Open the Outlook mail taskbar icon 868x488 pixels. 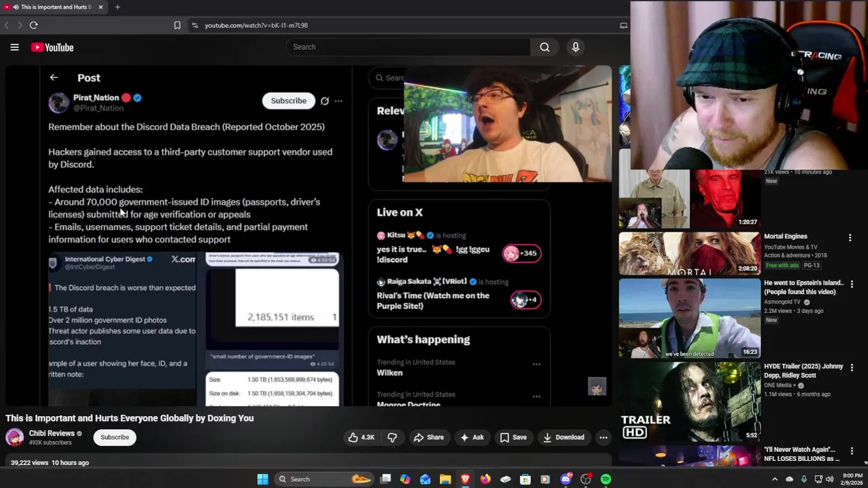(x=425, y=479)
